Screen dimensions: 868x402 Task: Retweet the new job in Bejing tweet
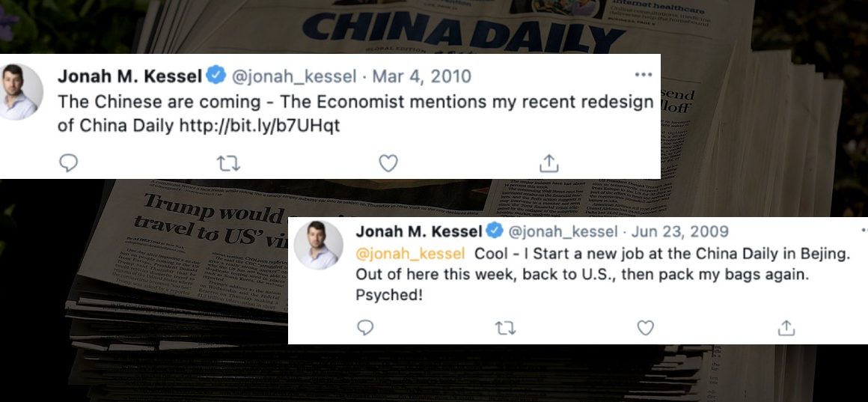505,328
